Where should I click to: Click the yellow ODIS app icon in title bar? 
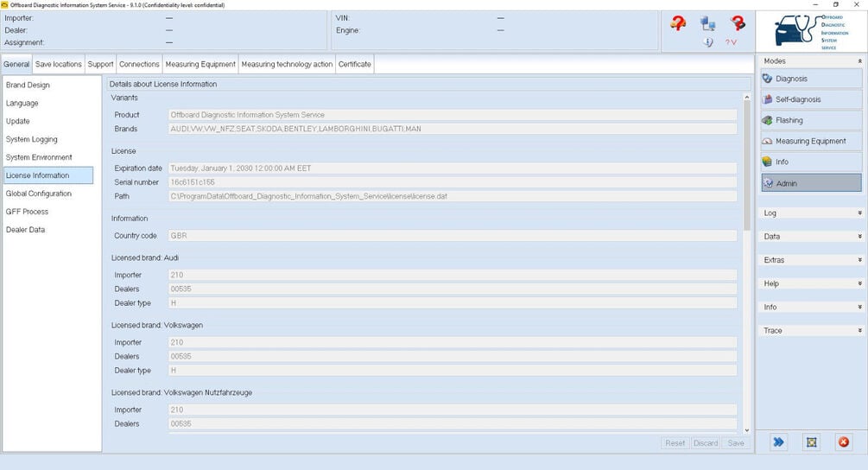click(x=5, y=4)
